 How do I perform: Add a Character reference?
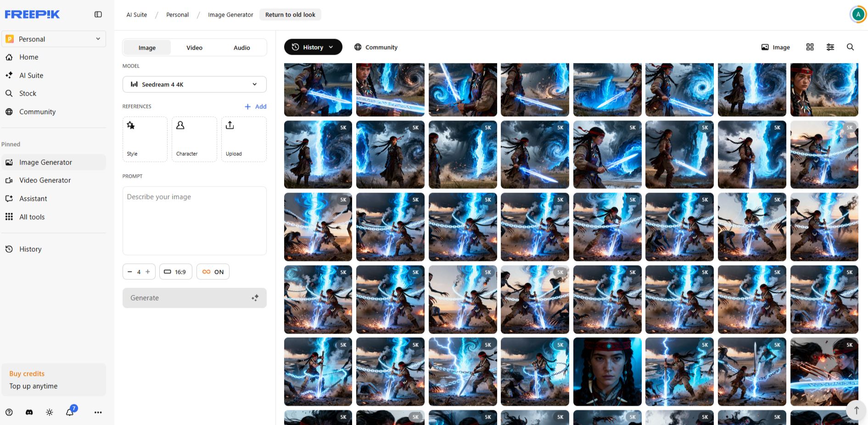pyautogui.click(x=194, y=139)
